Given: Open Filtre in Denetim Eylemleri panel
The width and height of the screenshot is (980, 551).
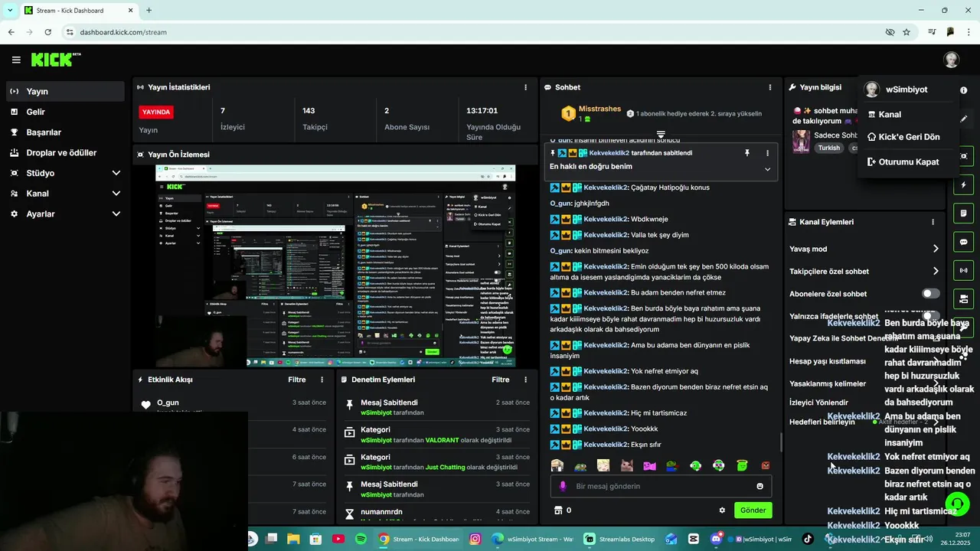Looking at the screenshot, I should coord(501,380).
